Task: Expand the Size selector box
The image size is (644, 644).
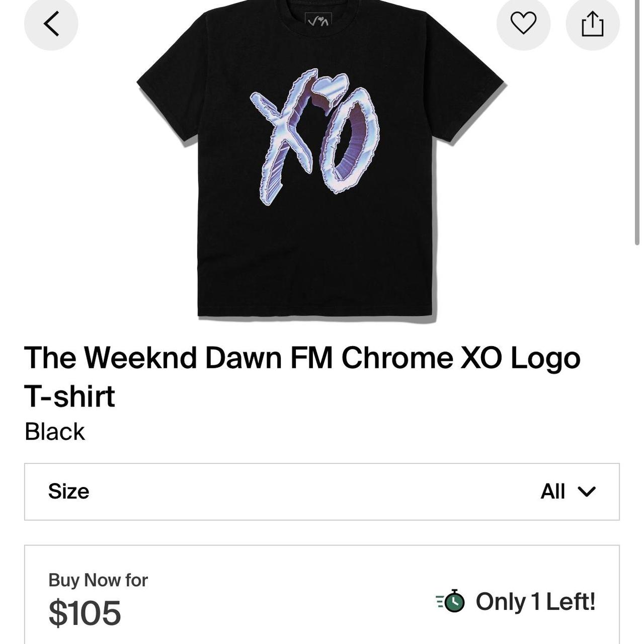Action: click(x=321, y=492)
